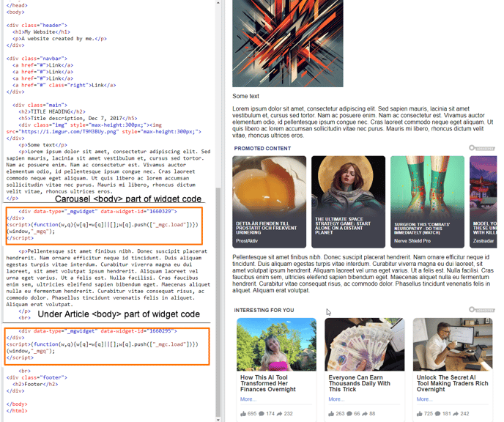The height and width of the screenshot is (422, 504).
Task: Click the 'ProstAktiv' advertiser label
Action: (x=247, y=241)
